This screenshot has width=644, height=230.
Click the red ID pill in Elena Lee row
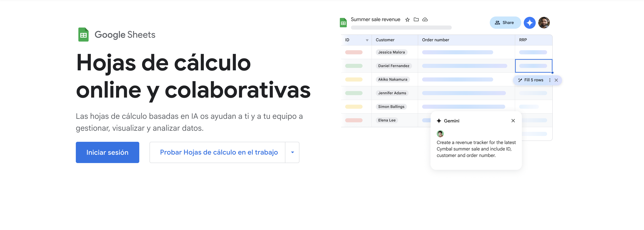[354, 120]
